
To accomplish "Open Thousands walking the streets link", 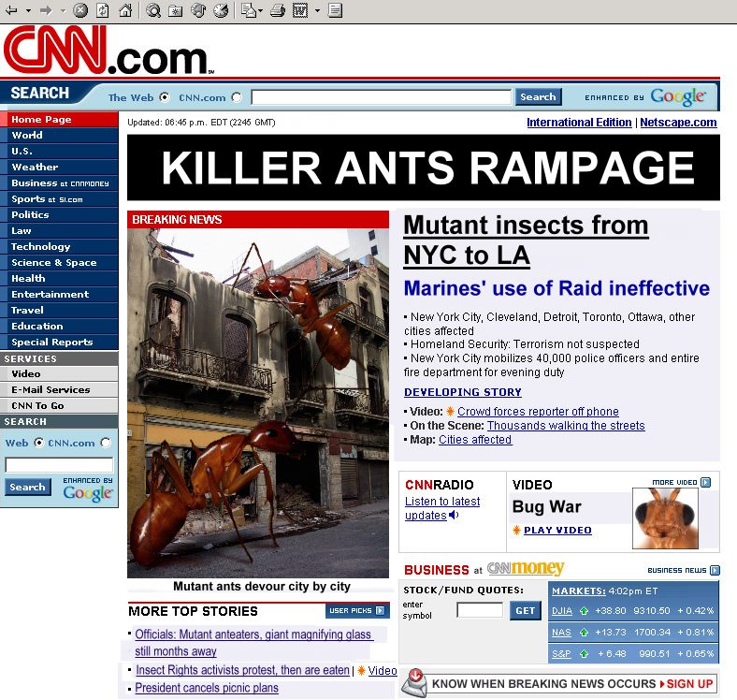I will tap(566, 426).
